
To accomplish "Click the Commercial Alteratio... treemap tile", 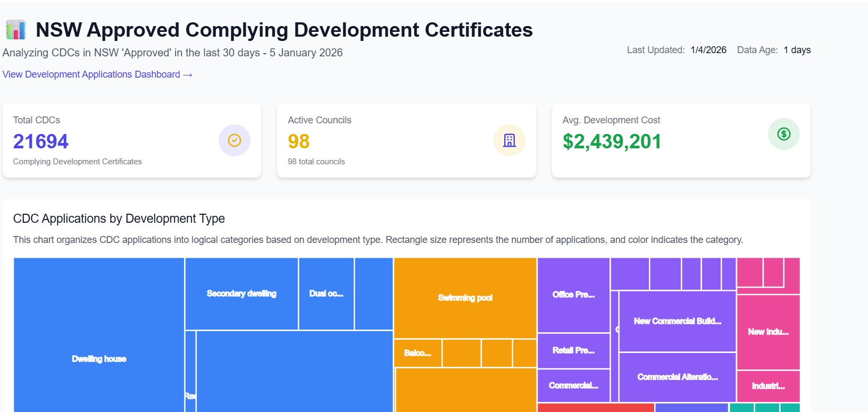I will click(x=677, y=377).
